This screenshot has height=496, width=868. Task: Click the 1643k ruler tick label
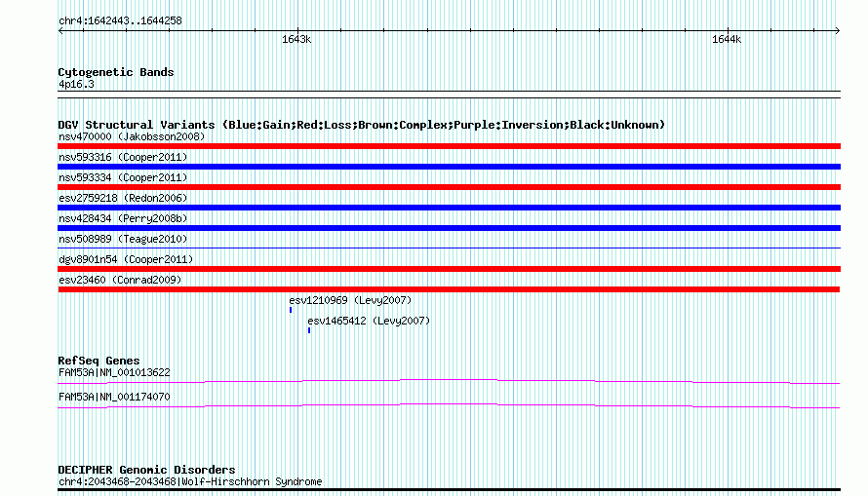click(296, 39)
